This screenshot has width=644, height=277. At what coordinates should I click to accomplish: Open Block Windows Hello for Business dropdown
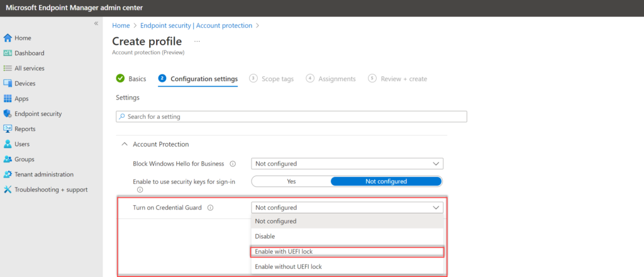(347, 164)
